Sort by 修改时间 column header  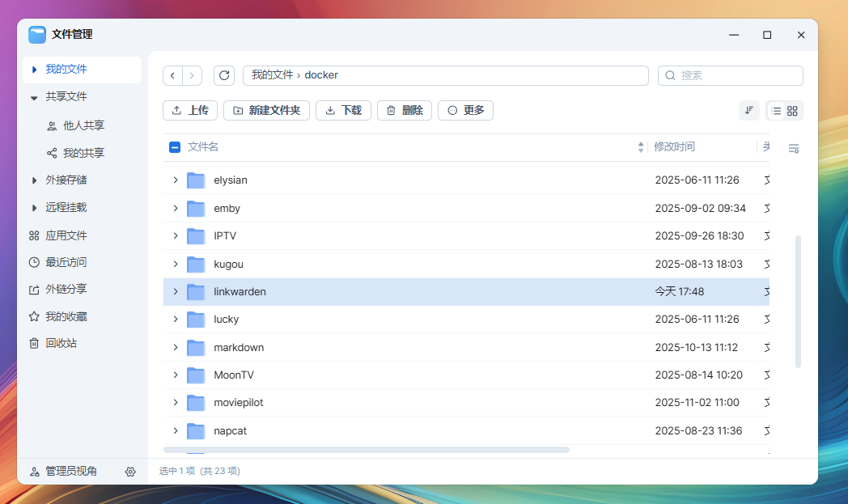coord(674,147)
